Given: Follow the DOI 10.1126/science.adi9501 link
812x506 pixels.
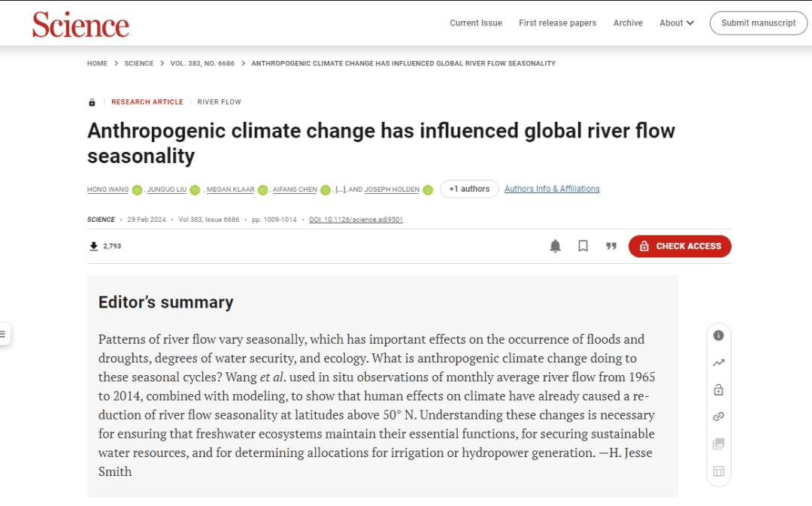Looking at the screenshot, I should tap(356, 220).
